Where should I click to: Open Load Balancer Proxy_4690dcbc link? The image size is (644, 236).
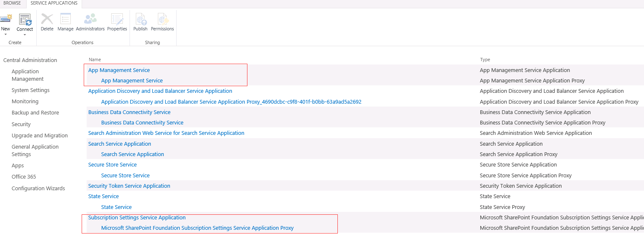click(231, 102)
